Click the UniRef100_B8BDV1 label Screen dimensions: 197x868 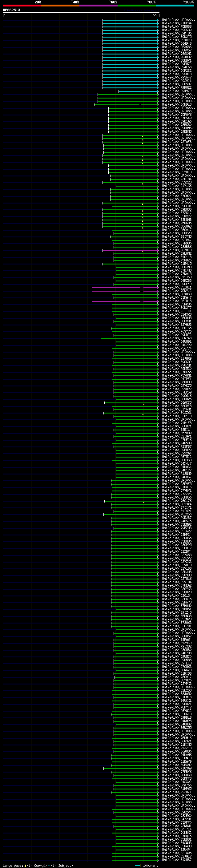pyautogui.click(x=176, y=60)
